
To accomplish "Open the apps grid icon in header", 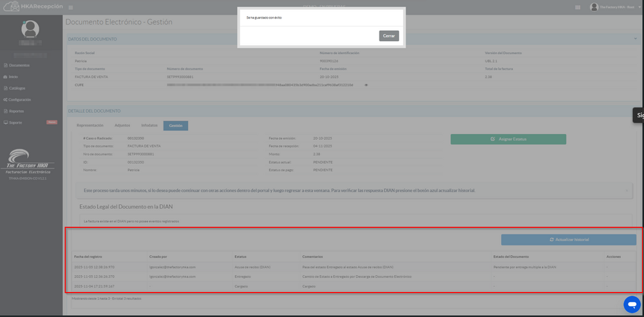I will 578,7.
